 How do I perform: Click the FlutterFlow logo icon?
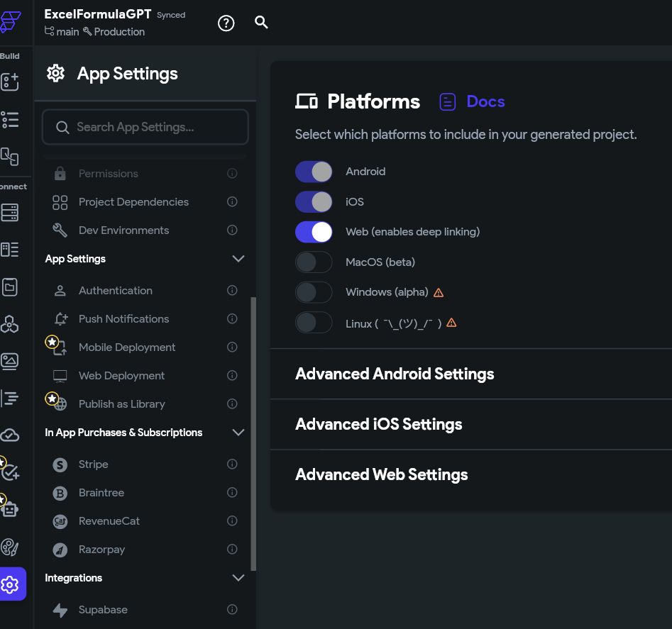pyautogui.click(x=10, y=22)
